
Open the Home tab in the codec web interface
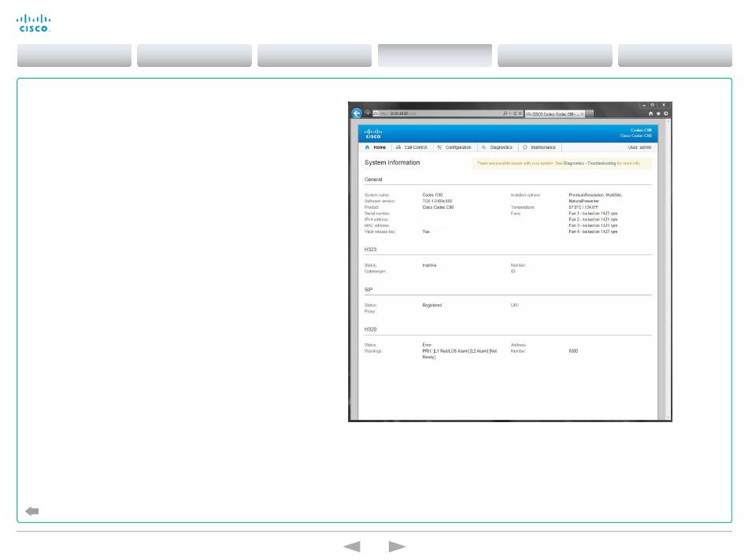click(x=376, y=147)
